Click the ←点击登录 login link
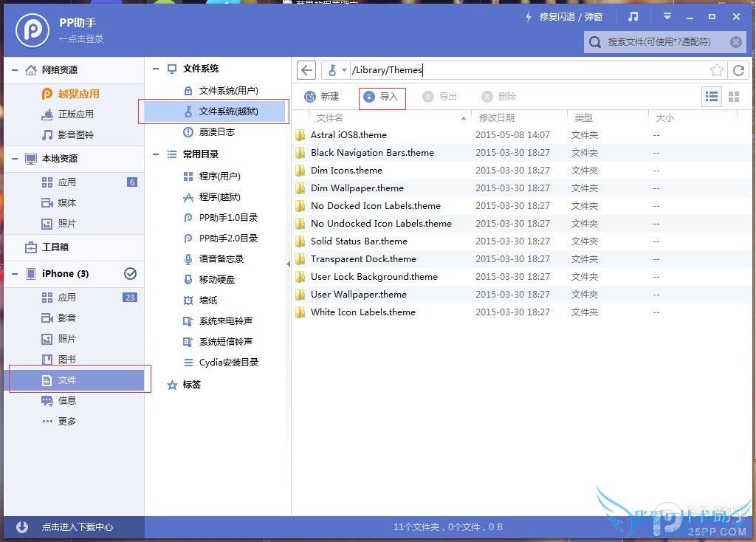This screenshot has height=542, width=756. (81, 38)
